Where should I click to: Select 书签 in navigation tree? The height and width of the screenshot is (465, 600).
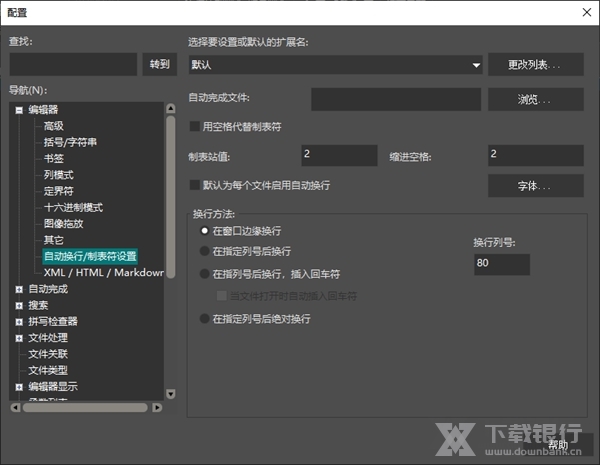pyautogui.click(x=54, y=158)
